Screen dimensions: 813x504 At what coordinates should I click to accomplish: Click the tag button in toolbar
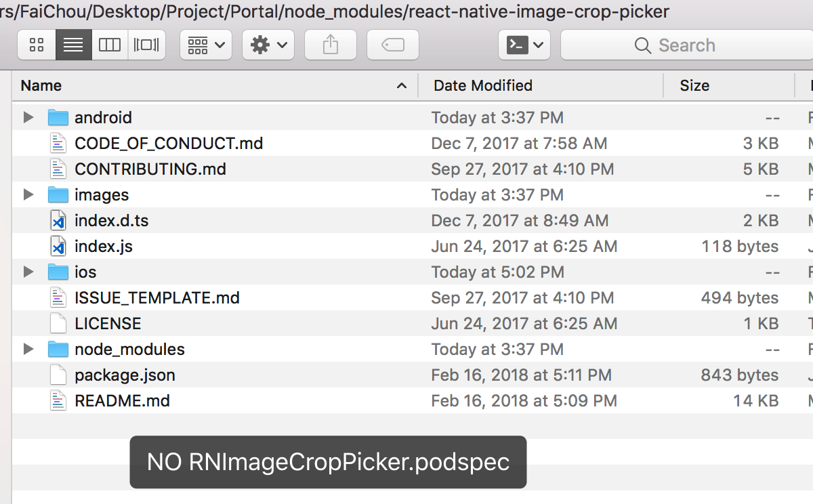(x=393, y=45)
